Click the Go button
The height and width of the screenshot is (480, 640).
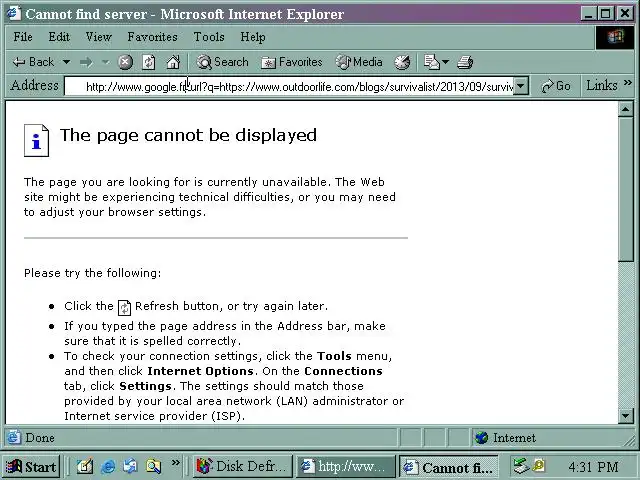click(x=556, y=86)
